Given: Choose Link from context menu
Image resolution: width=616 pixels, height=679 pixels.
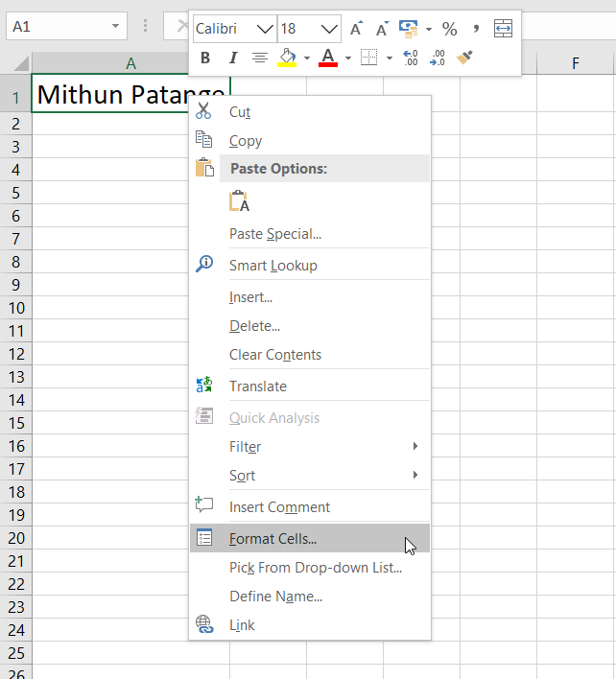Looking at the screenshot, I should 310,625.
